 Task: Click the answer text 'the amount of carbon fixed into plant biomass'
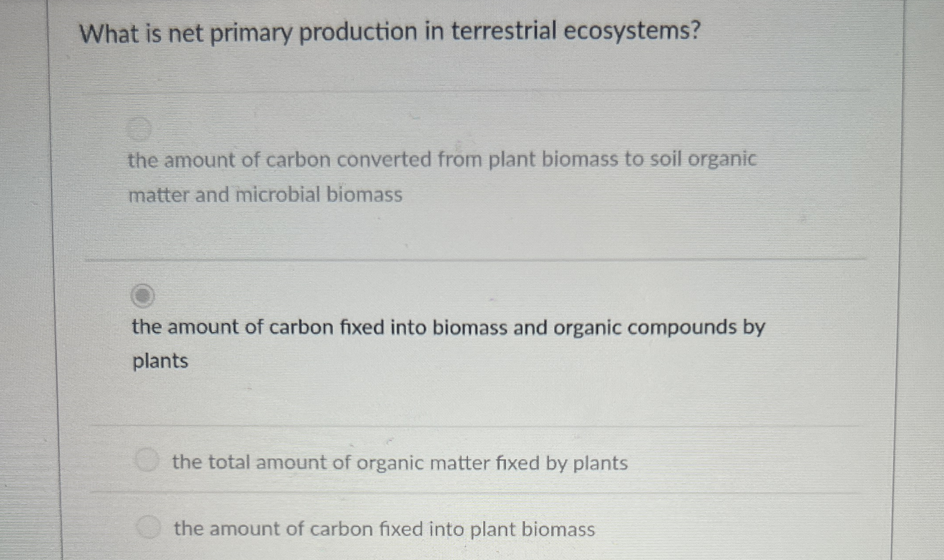pos(384,529)
